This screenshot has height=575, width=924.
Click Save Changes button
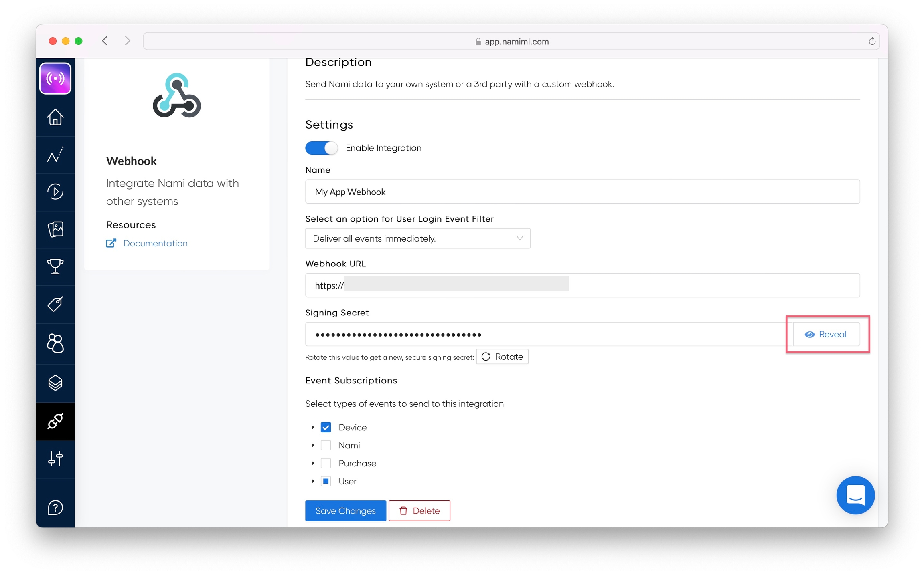pos(345,511)
